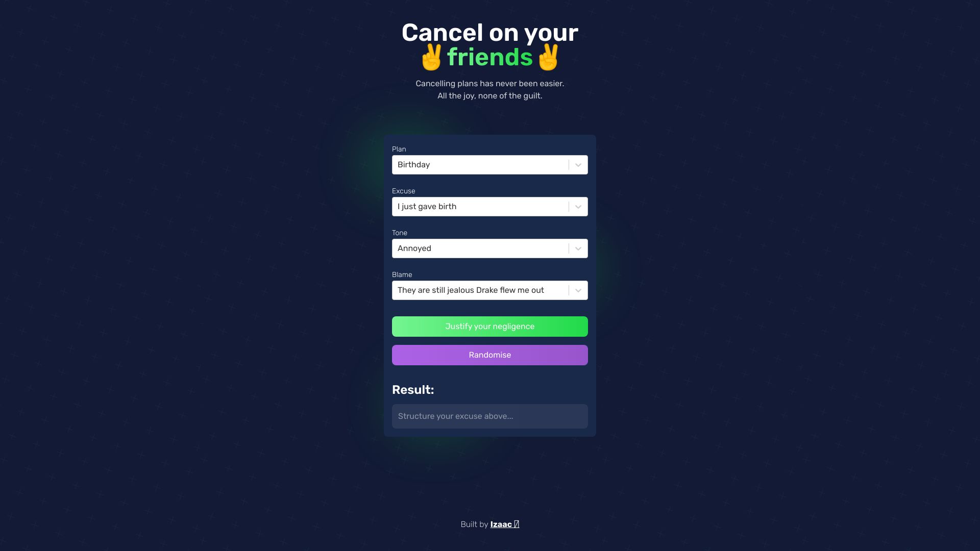The height and width of the screenshot is (551, 980).
Task: Expand the Blame options dropdown
Action: point(577,290)
